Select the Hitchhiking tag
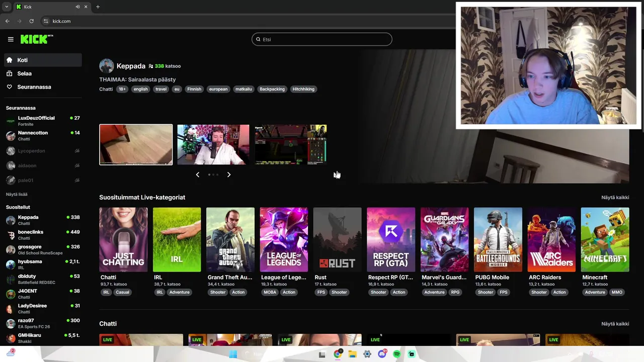This screenshot has width=644, height=362. 303,89
